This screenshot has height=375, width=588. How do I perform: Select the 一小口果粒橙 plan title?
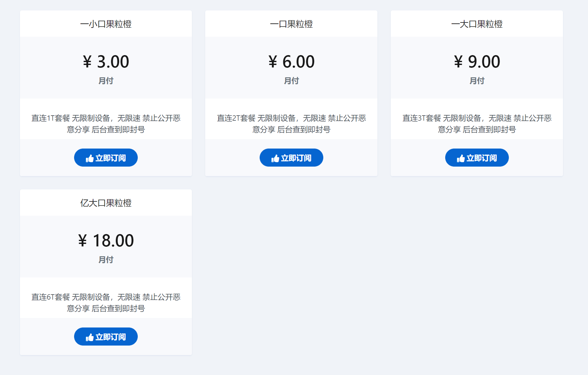106,24
